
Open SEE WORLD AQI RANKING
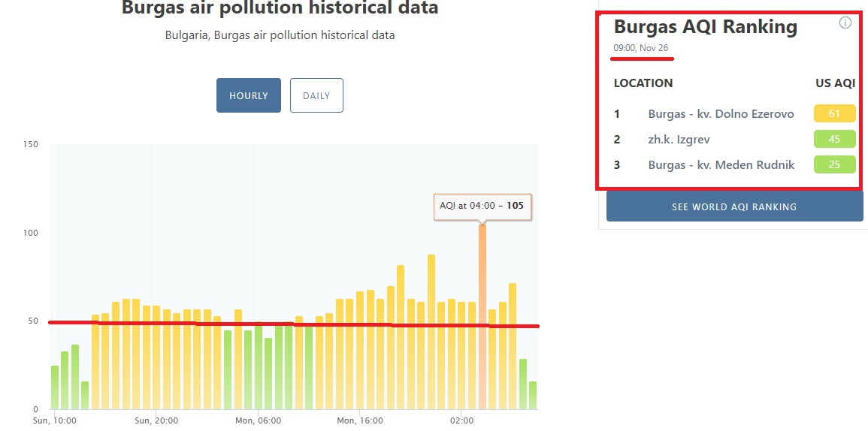[734, 206]
